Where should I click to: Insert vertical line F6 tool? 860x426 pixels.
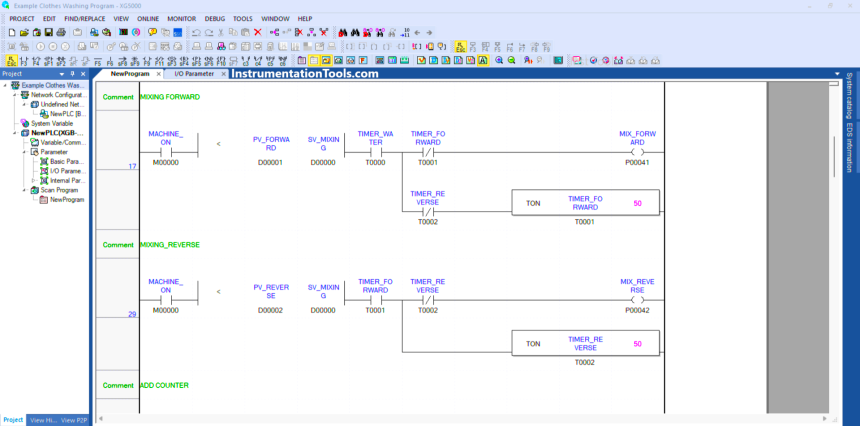[x=110, y=60]
